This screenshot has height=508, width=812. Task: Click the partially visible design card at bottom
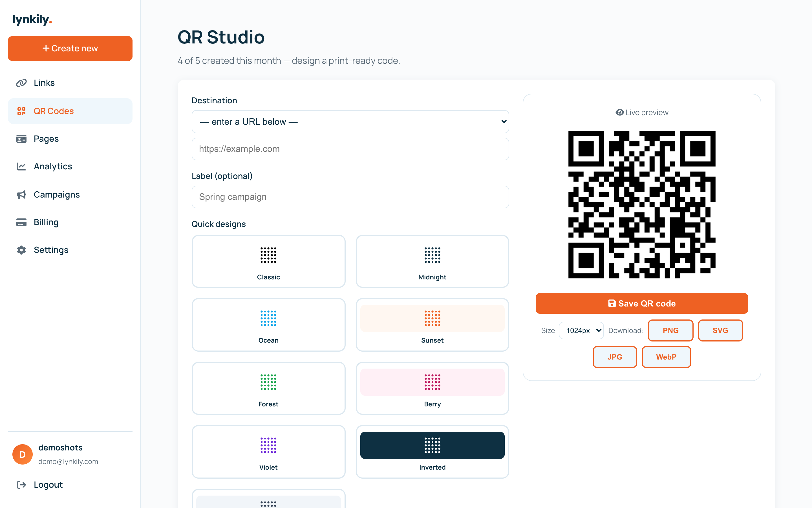268,499
